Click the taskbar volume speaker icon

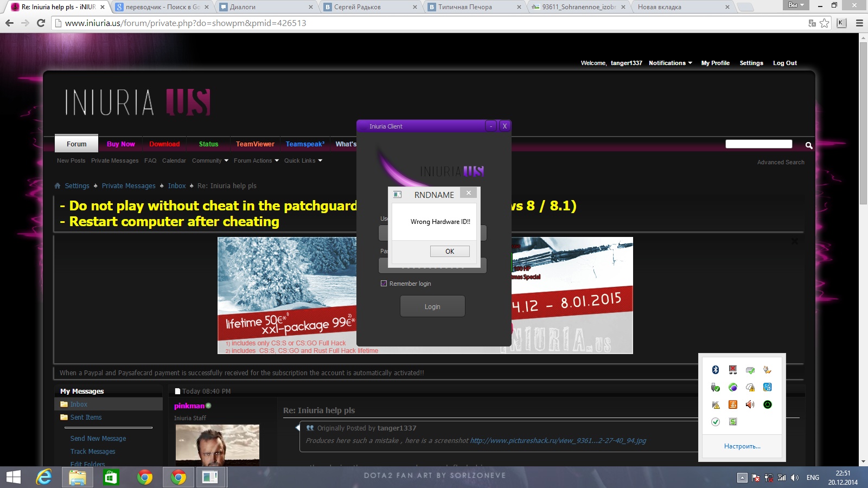tap(795, 478)
